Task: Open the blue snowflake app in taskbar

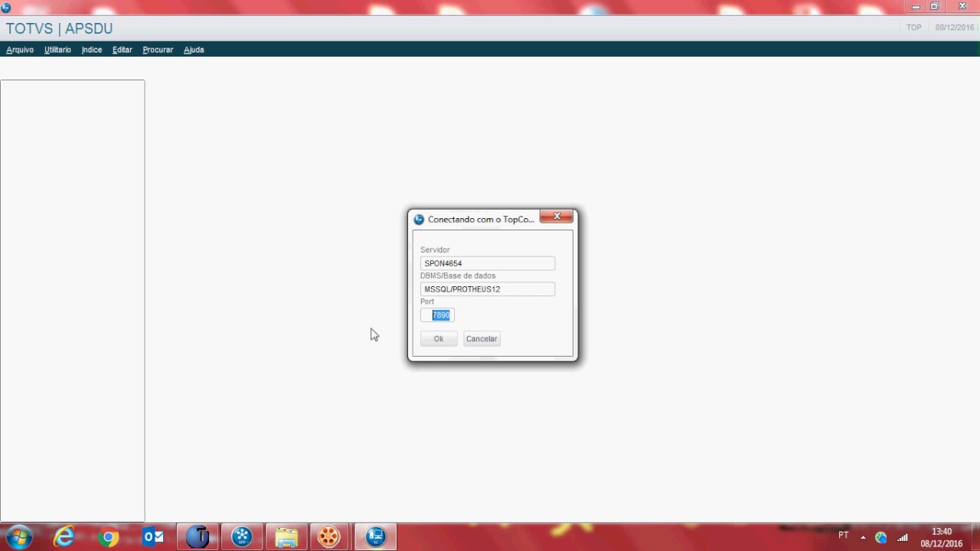Action: click(x=242, y=537)
